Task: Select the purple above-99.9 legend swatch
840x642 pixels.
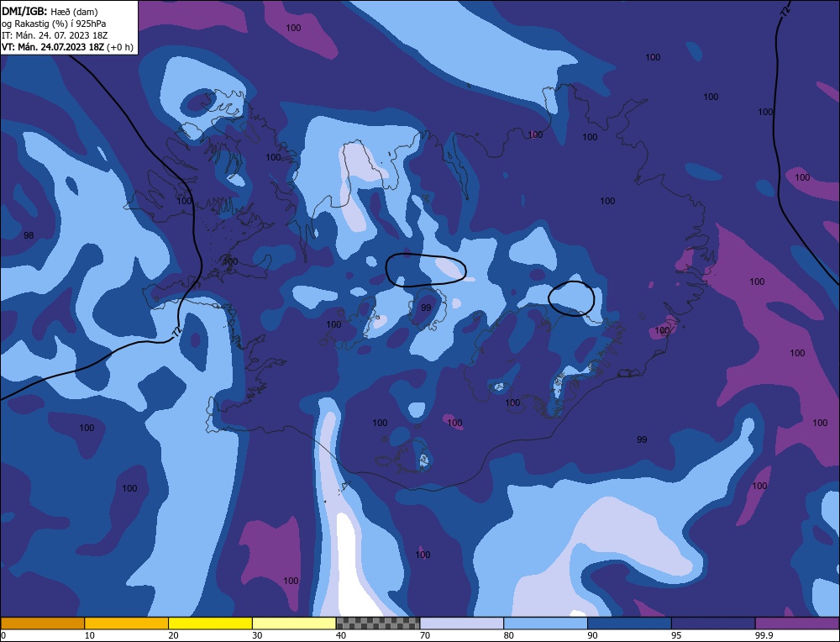Action: (797, 623)
